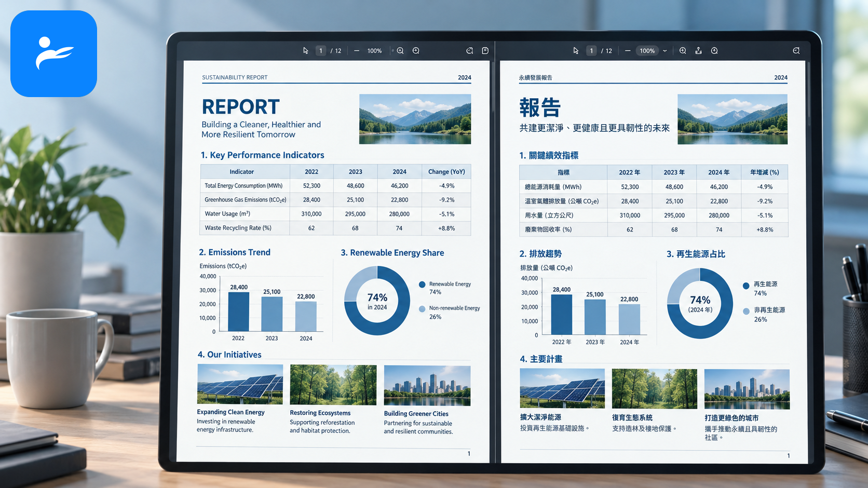This screenshot has height=488, width=868.
Task: Zoom out with minus in Chinese report toolbar
Action: point(628,51)
